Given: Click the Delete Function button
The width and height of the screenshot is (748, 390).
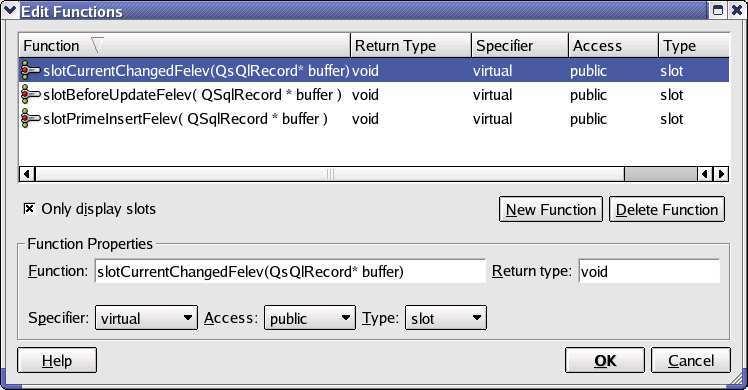Looking at the screenshot, I should (x=667, y=209).
